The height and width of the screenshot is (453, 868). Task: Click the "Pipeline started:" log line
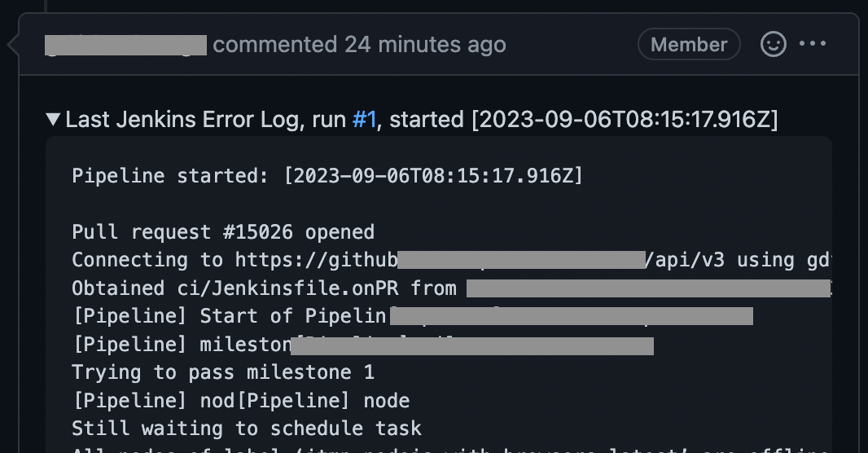click(327, 175)
